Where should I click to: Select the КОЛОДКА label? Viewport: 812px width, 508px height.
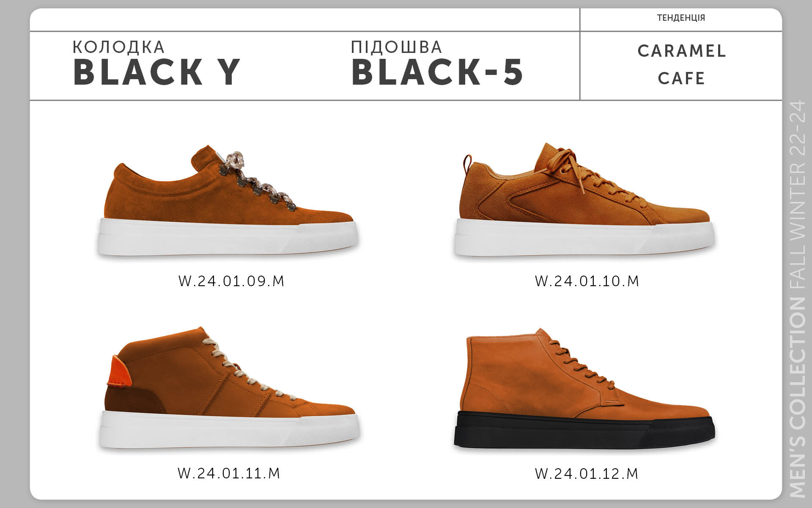coord(118,47)
